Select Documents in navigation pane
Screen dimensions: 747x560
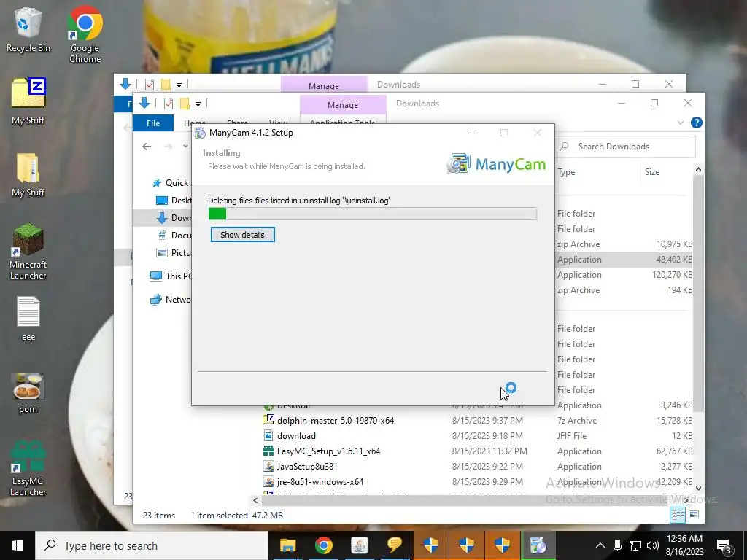pyautogui.click(x=174, y=236)
